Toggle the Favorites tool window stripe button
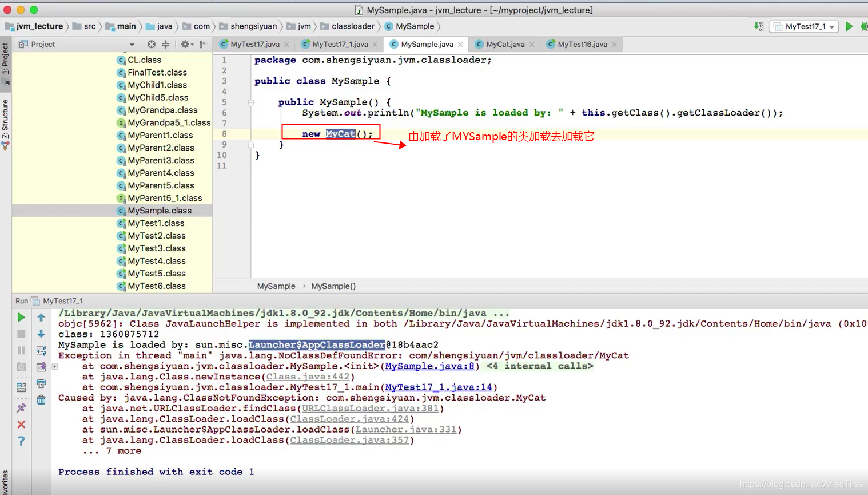 click(x=6, y=482)
